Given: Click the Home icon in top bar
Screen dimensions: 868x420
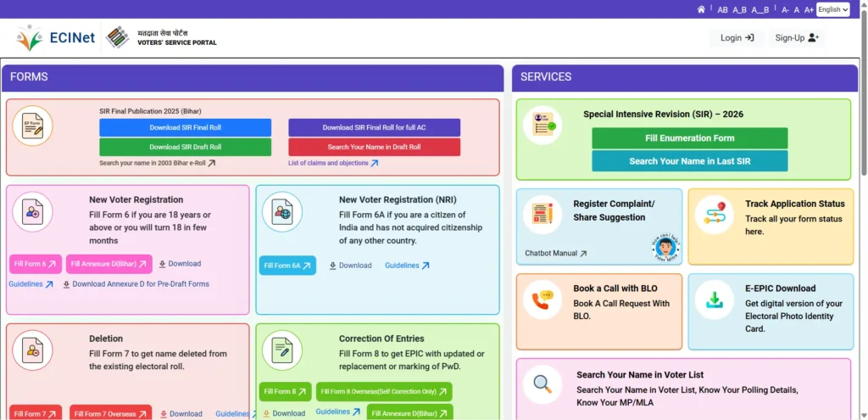Looking at the screenshot, I should (x=701, y=9).
